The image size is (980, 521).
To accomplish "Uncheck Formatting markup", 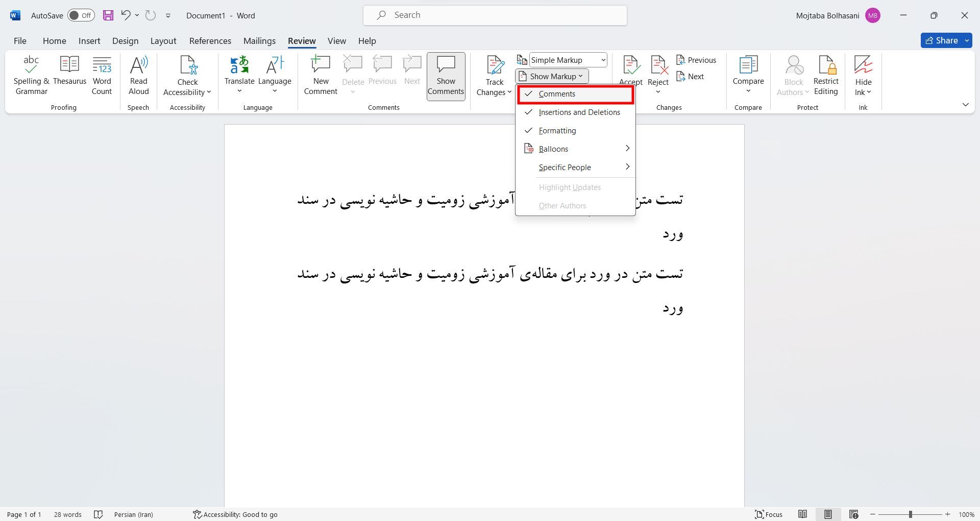I will tap(557, 130).
